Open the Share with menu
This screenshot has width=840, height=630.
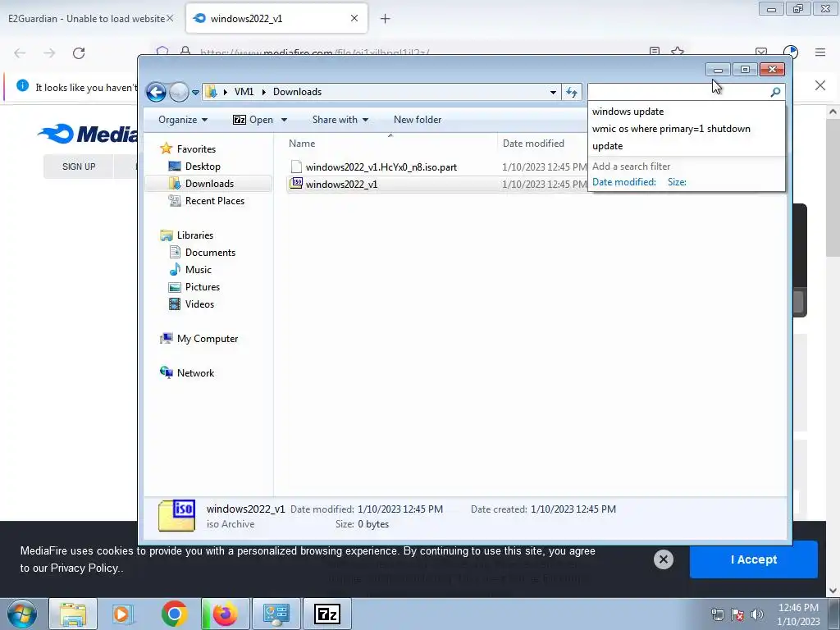(x=340, y=120)
